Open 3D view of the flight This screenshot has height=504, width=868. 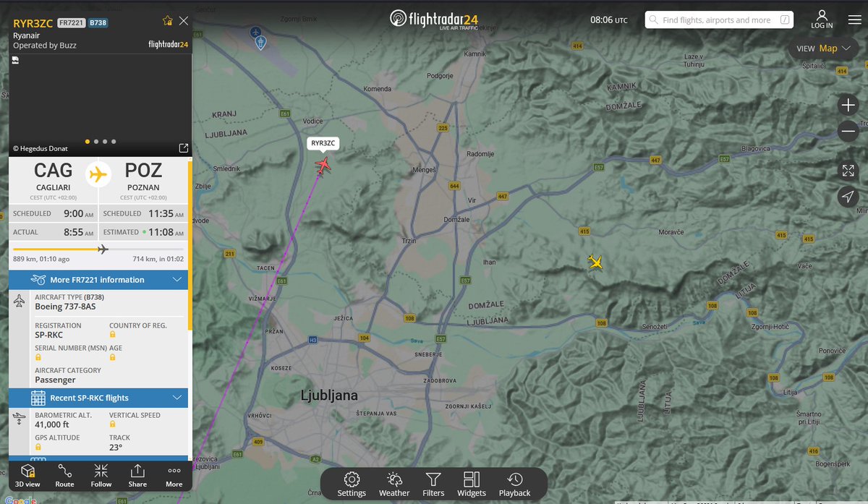pyautogui.click(x=27, y=475)
